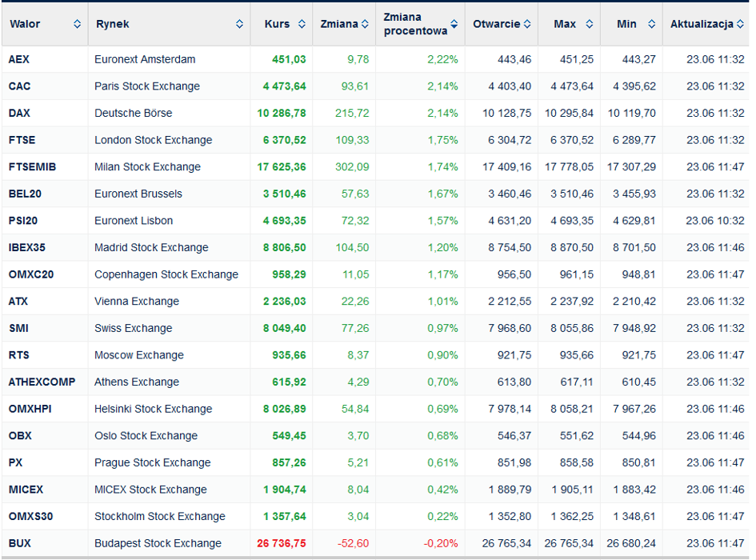Open the OBX index link
This screenshot has height=560, width=756.
click(x=20, y=436)
